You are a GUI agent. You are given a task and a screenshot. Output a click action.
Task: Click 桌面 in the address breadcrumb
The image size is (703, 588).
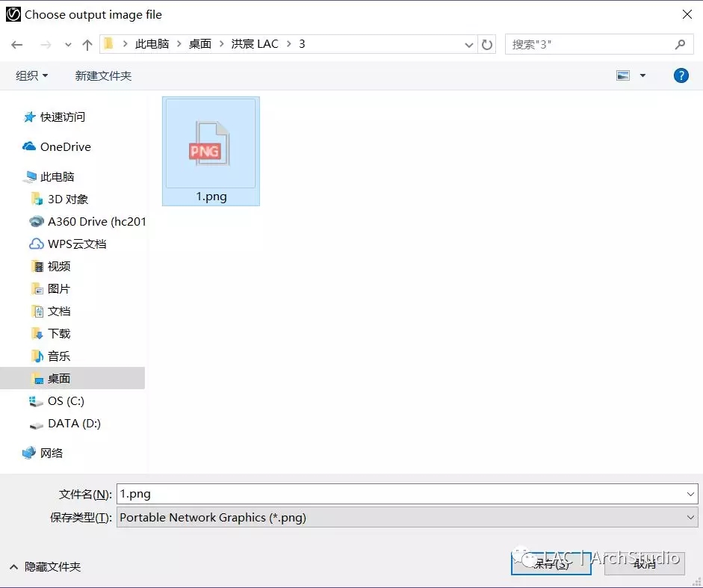pyautogui.click(x=200, y=44)
